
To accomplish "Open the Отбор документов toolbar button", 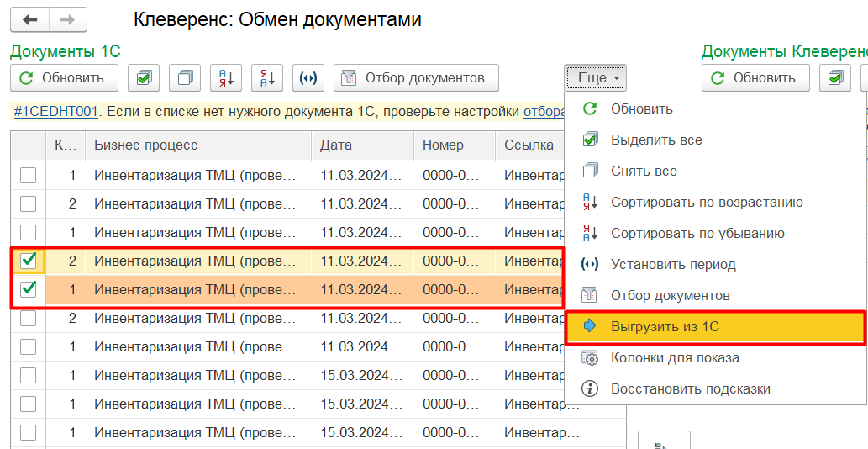I will 416,78.
